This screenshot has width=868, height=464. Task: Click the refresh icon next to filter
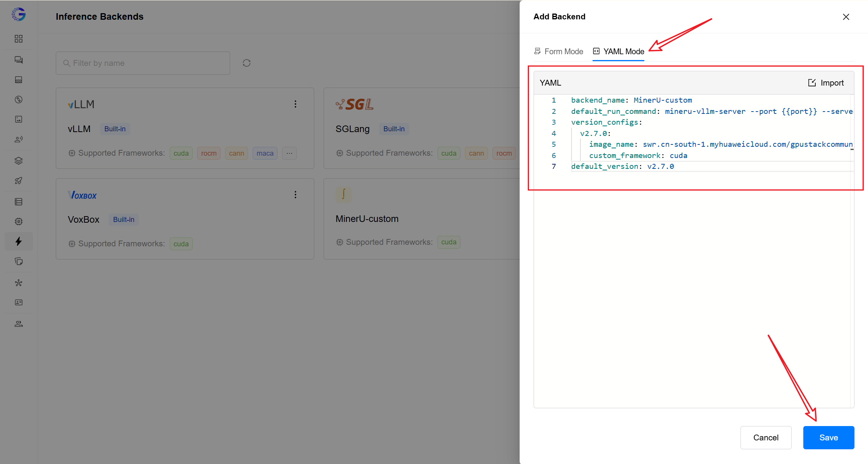pyautogui.click(x=246, y=63)
